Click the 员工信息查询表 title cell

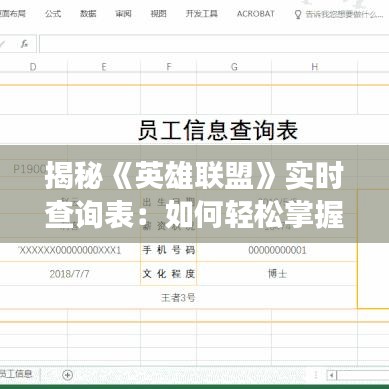click(x=218, y=130)
